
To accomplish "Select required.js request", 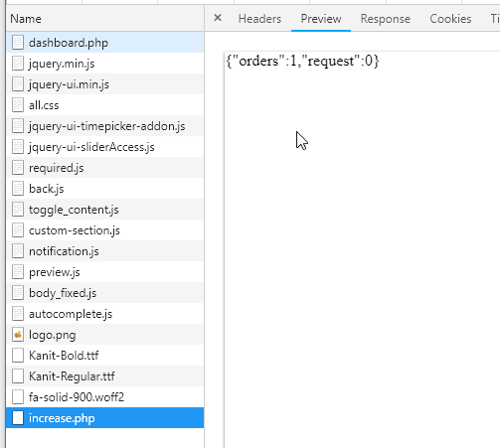I will tap(105, 168).
